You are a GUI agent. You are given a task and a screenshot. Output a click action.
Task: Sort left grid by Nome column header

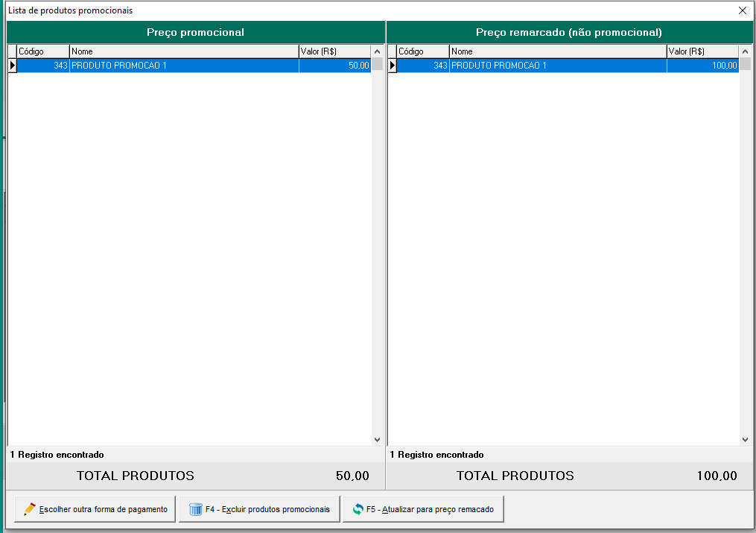coord(183,51)
